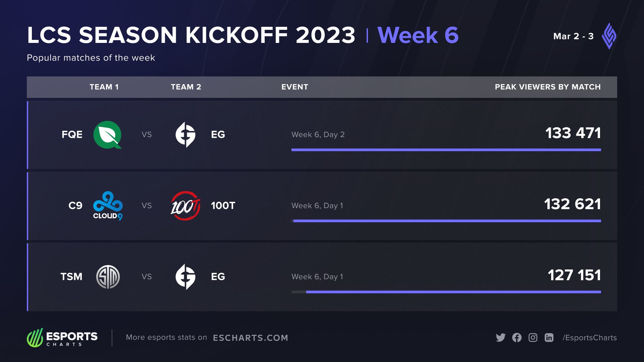Click the Evil Geniuses logo in first row
This screenshot has height=362, width=644.
pos(185,135)
